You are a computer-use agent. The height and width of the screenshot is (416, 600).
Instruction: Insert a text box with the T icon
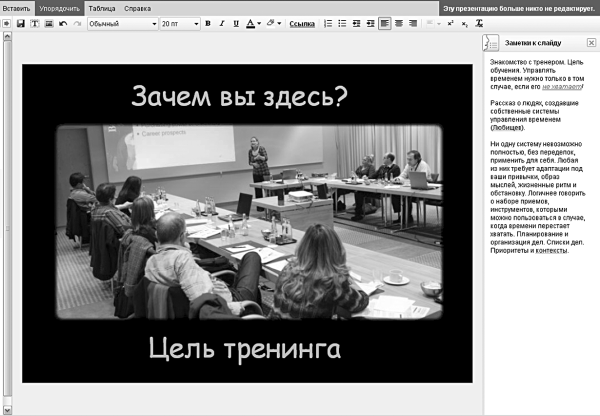click(34, 23)
